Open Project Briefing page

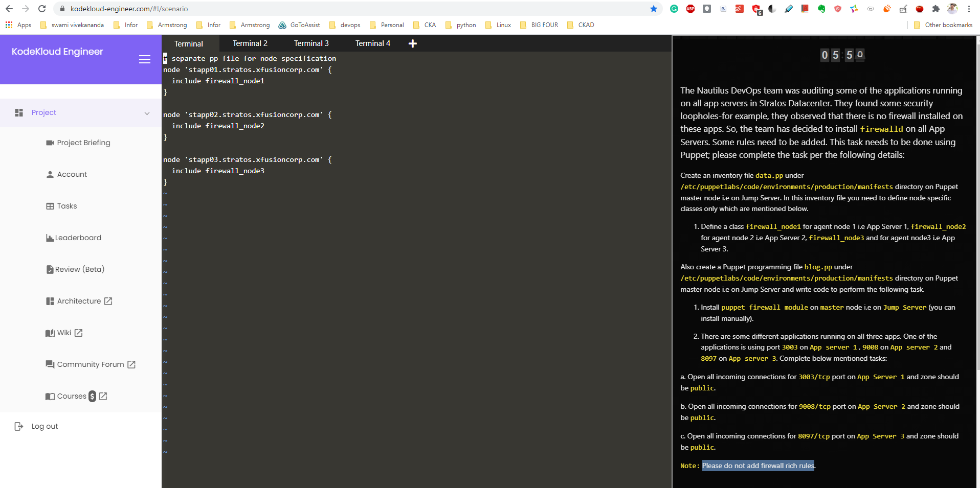click(83, 143)
